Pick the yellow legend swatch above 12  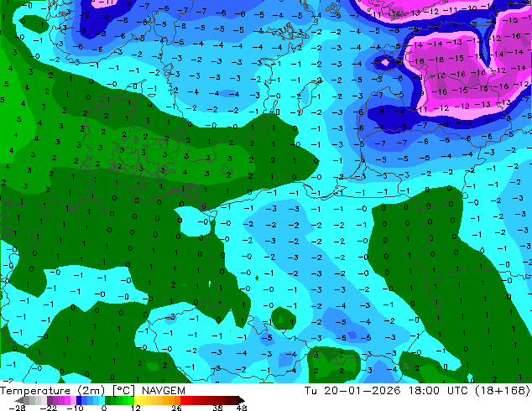click(x=137, y=400)
